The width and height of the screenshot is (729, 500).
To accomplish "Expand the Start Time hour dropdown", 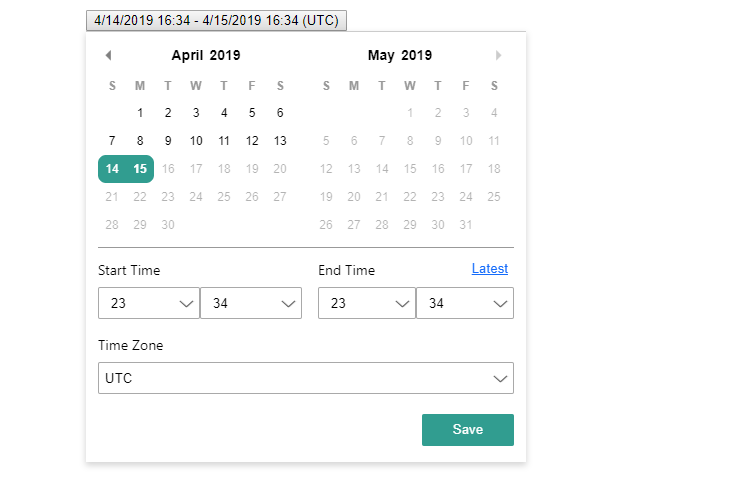I will pyautogui.click(x=149, y=303).
